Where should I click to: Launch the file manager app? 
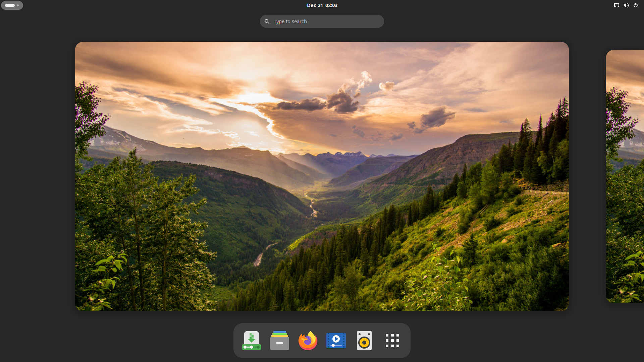(x=279, y=340)
